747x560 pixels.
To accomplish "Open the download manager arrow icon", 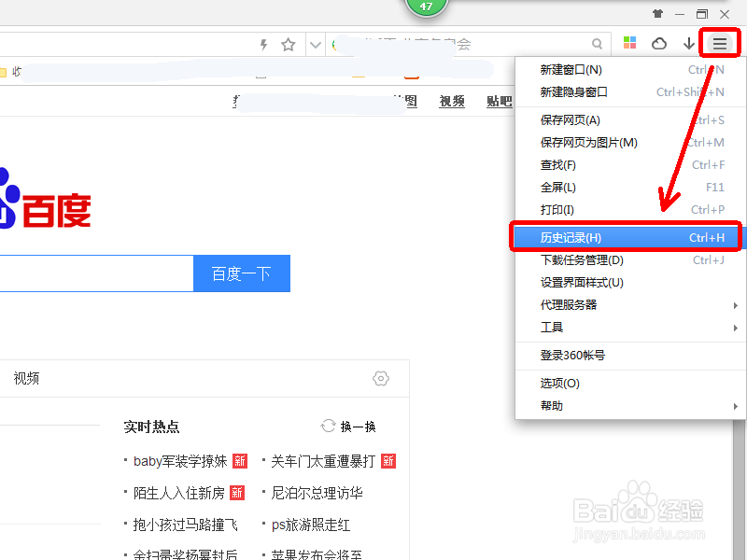I will click(x=686, y=43).
